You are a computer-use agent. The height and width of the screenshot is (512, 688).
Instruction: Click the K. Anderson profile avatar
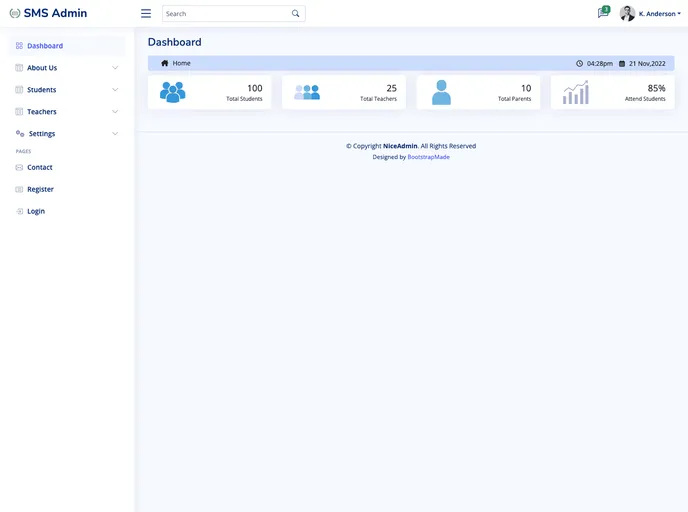pyautogui.click(x=627, y=13)
